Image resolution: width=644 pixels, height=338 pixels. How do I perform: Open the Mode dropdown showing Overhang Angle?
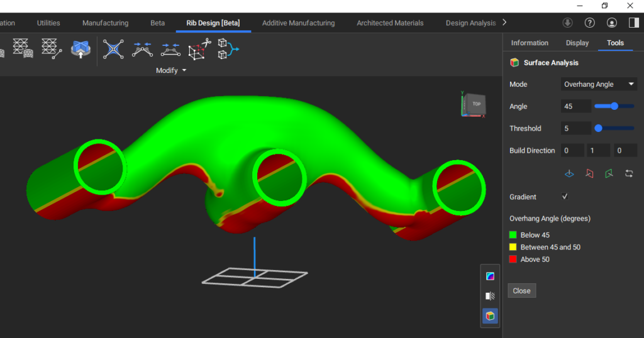click(x=599, y=84)
